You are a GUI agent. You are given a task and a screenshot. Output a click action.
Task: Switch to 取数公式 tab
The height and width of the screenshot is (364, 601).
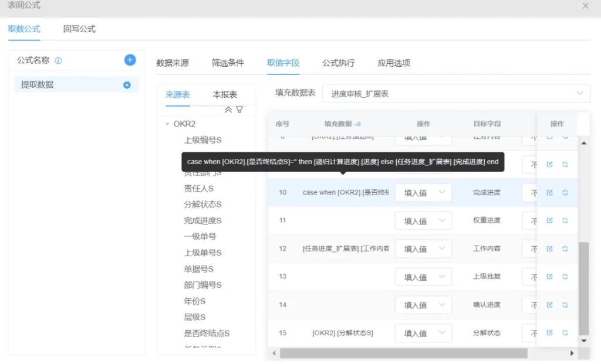24,29
